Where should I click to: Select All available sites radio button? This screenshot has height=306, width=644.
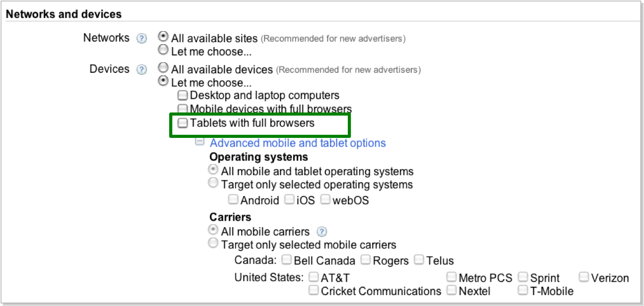pyautogui.click(x=163, y=37)
